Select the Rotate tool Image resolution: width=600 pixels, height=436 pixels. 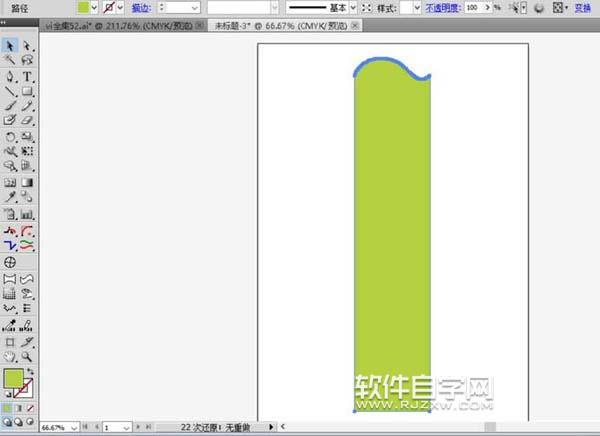(x=10, y=137)
